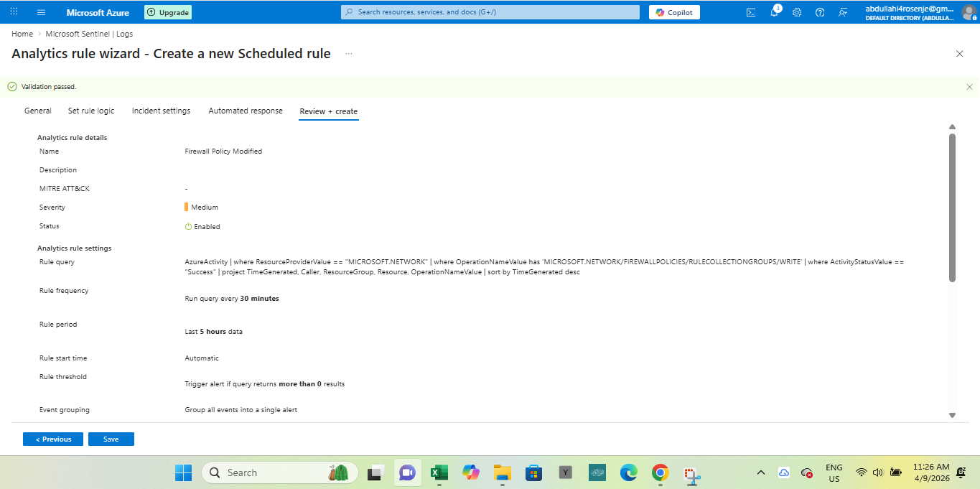Open the teal app icon on taskbar
This screenshot has width=980, height=489.
[597, 472]
